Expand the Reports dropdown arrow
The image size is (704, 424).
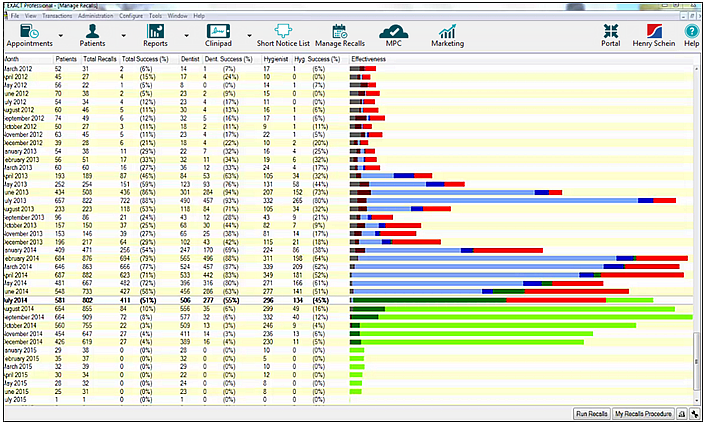tap(186, 35)
